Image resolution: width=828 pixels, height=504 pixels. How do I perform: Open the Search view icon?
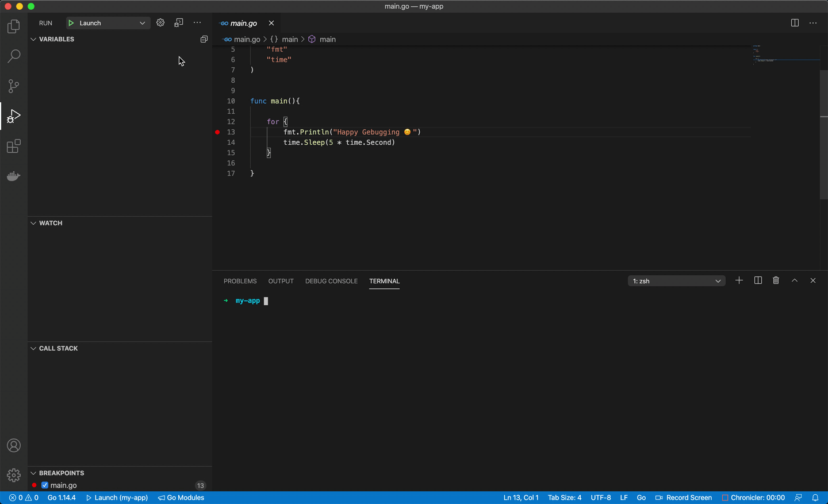click(14, 56)
